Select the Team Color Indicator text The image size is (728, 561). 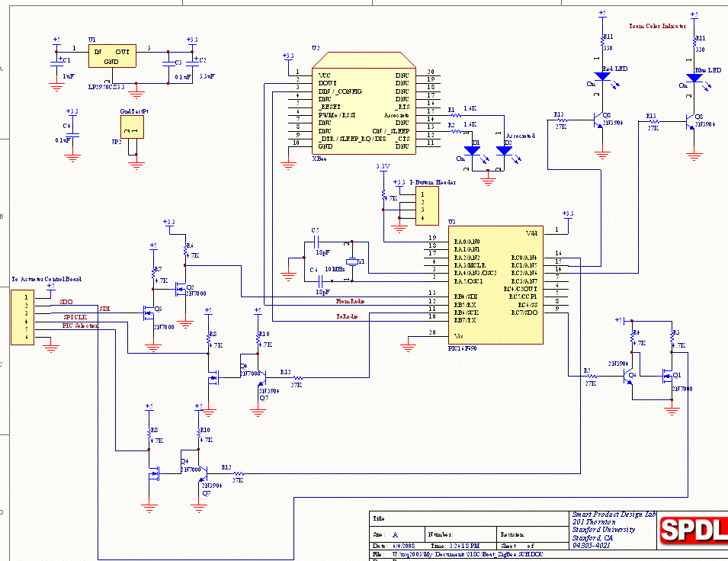[657, 25]
